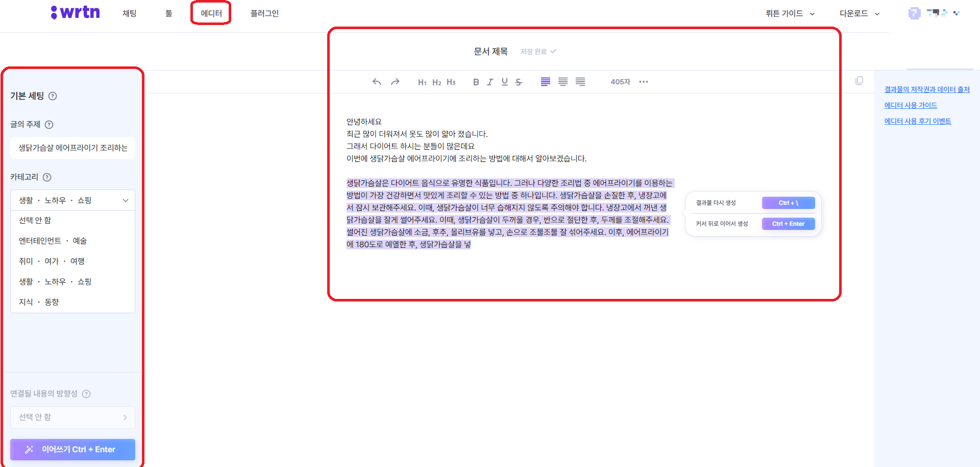This screenshot has width=980, height=467.
Task: Select 생활 · 노하우 · 쇼핑 list option
Action: tap(72, 282)
